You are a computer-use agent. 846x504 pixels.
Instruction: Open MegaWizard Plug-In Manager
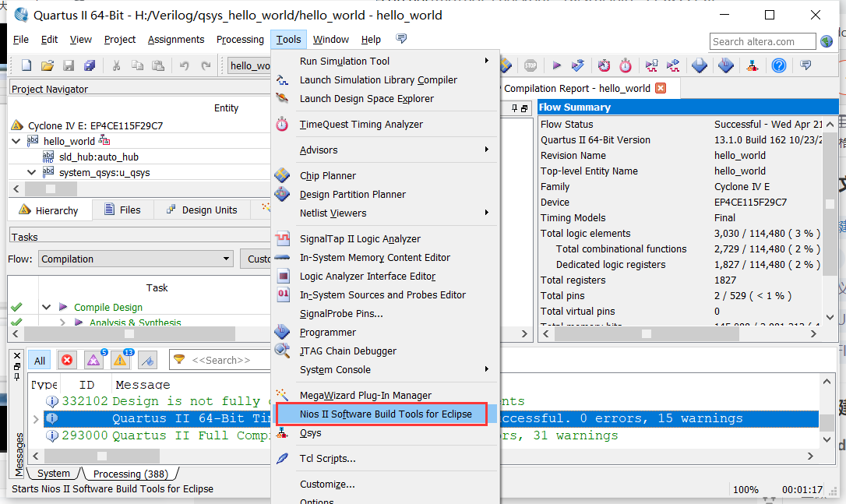click(365, 396)
